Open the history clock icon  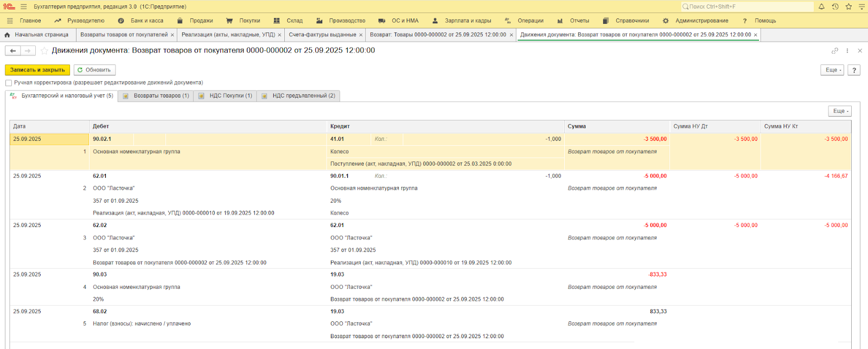coord(835,7)
